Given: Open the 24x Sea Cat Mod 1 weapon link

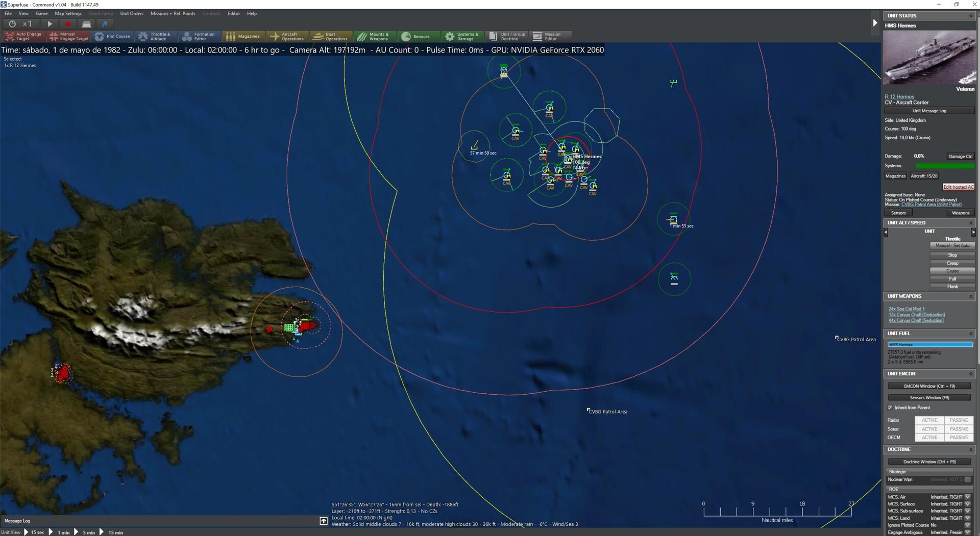Looking at the screenshot, I should [906, 309].
